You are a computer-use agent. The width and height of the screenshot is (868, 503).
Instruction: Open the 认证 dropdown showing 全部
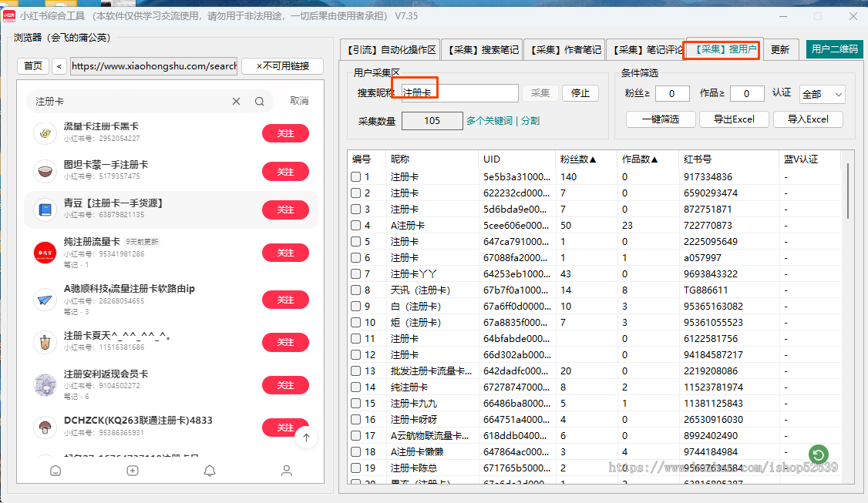[822, 94]
